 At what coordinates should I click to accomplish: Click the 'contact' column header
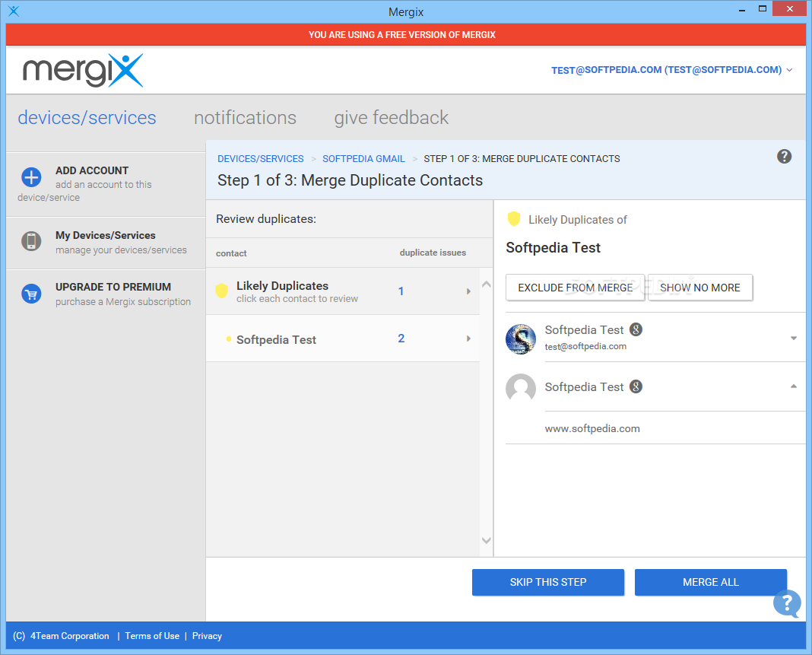point(231,253)
